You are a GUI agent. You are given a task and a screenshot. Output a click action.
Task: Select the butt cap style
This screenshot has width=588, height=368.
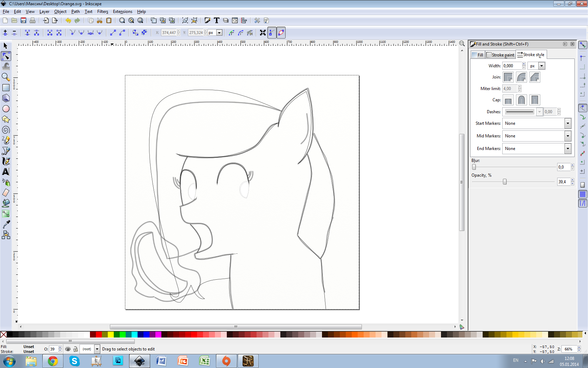click(508, 100)
